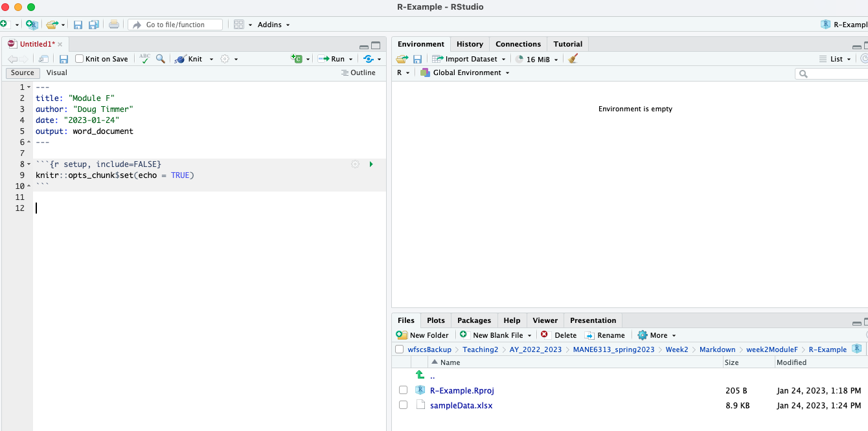The width and height of the screenshot is (868, 431).
Task: Insert a new code chunk
Action: click(x=297, y=58)
